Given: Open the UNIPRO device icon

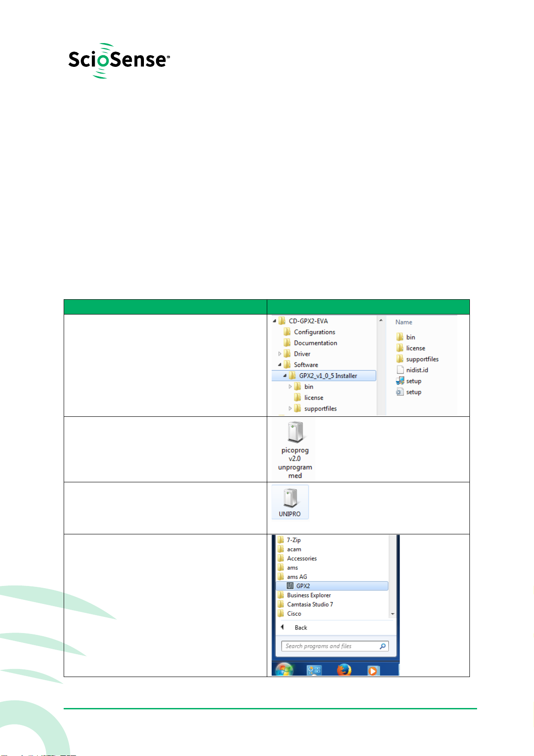Looking at the screenshot, I should [290, 502].
